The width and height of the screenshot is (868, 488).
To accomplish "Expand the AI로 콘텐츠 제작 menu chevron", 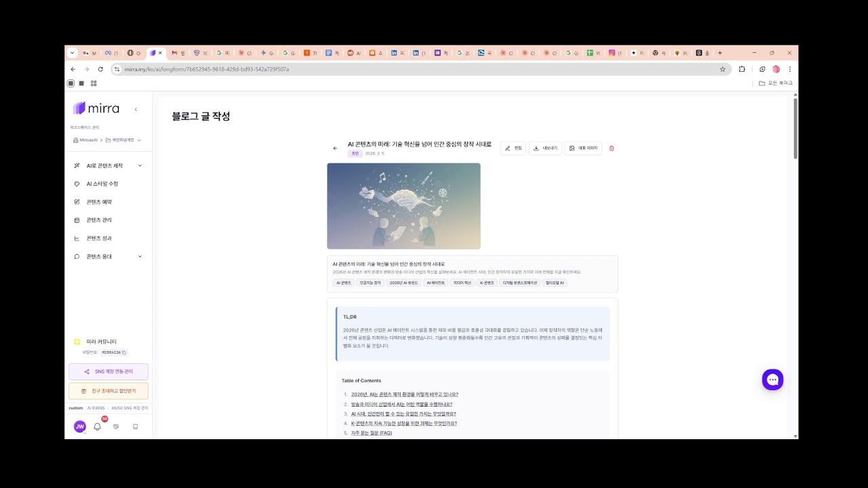I will (x=140, y=165).
